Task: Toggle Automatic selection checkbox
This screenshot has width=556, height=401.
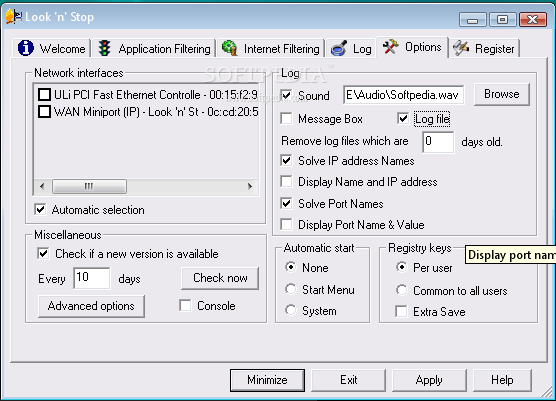Action: click(x=40, y=210)
